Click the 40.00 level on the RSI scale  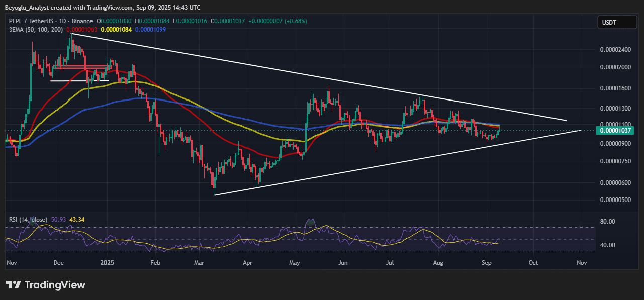tap(608, 245)
